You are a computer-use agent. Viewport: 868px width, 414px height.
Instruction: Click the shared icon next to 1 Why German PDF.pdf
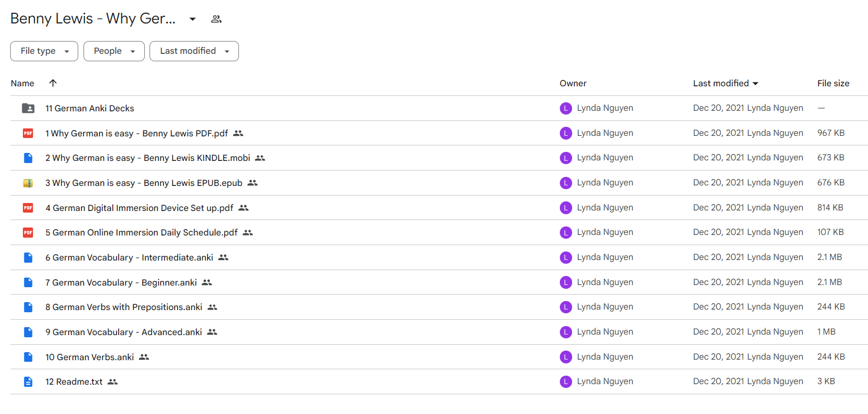click(238, 133)
